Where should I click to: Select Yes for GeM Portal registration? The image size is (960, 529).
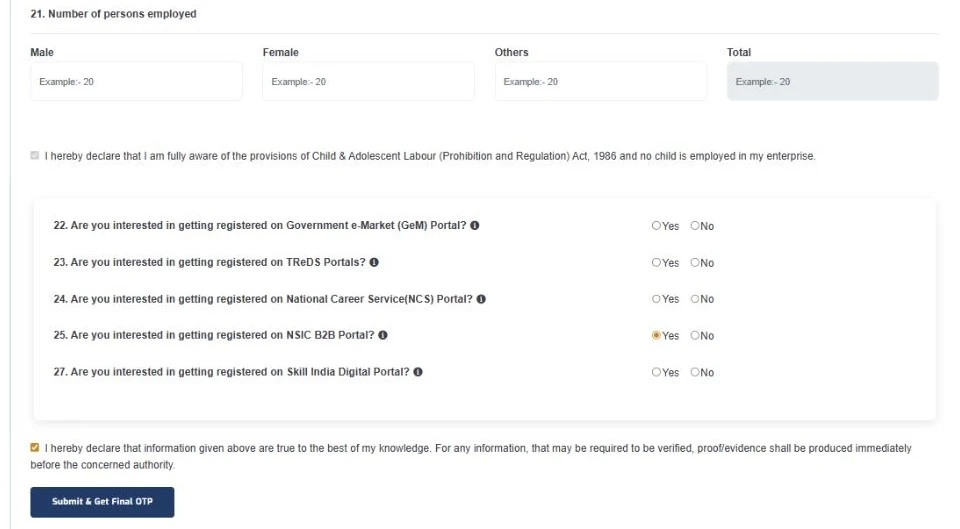[x=657, y=226]
